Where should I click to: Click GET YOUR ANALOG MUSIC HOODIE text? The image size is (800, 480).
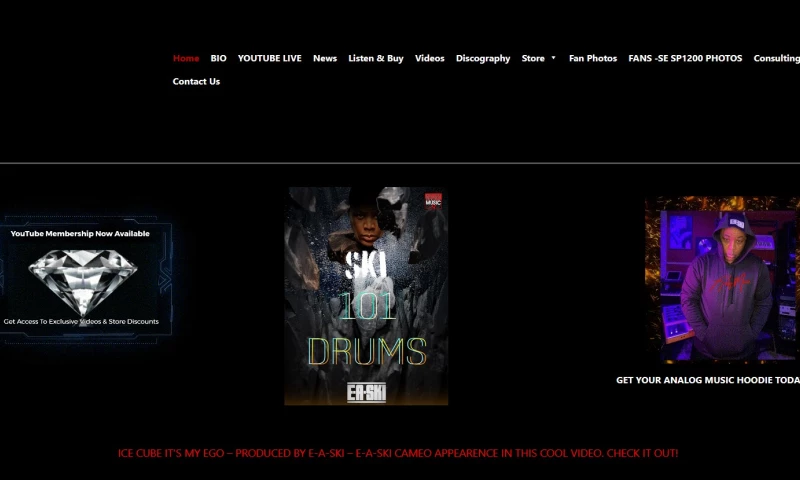pos(708,380)
